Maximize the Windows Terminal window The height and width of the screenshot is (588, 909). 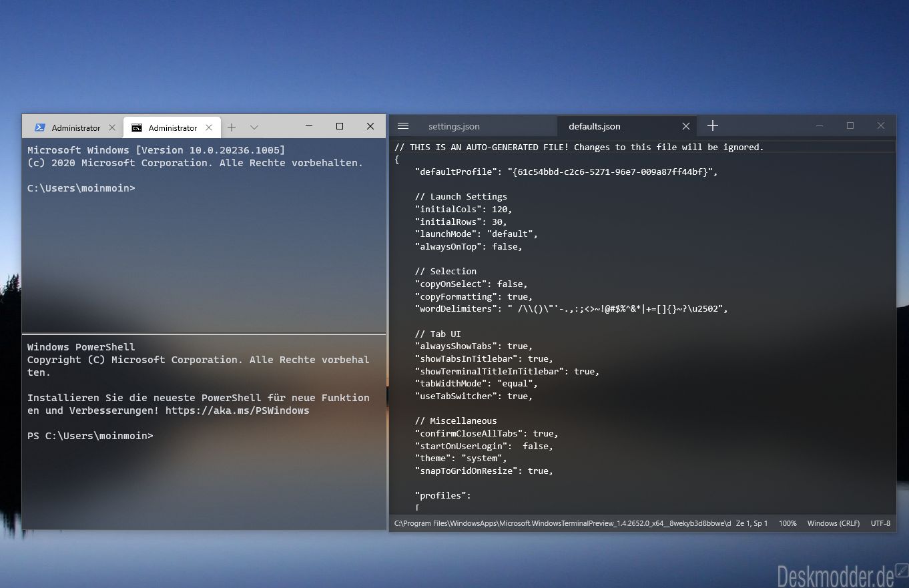pyautogui.click(x=340, y=126)
